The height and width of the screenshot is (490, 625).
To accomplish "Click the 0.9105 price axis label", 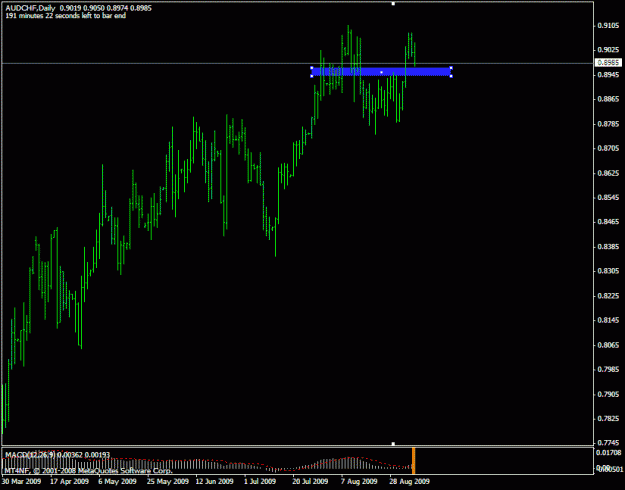I will tap(608, 26).
